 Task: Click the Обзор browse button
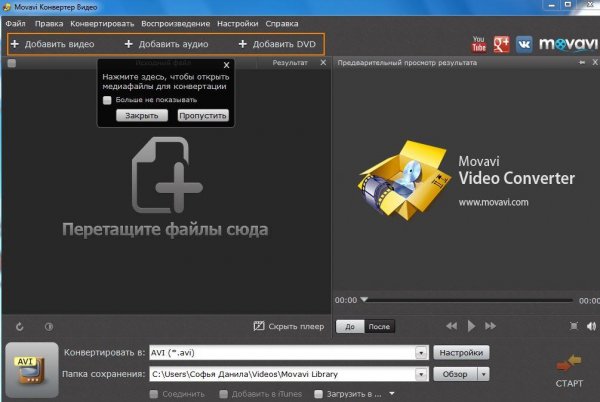455,374
